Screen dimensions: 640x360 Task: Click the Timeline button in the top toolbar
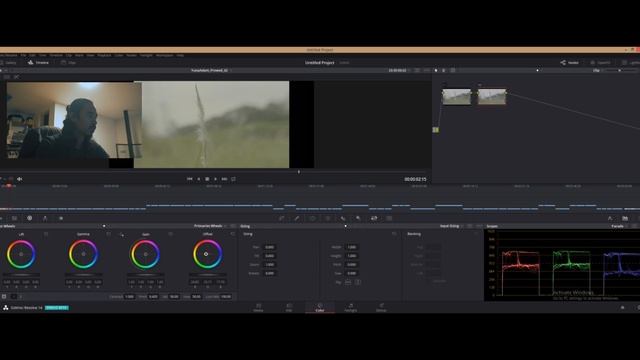point(38,62)
